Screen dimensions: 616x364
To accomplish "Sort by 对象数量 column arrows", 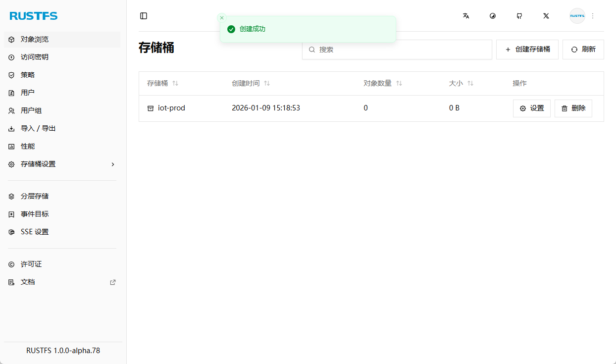I will (399, 84).
